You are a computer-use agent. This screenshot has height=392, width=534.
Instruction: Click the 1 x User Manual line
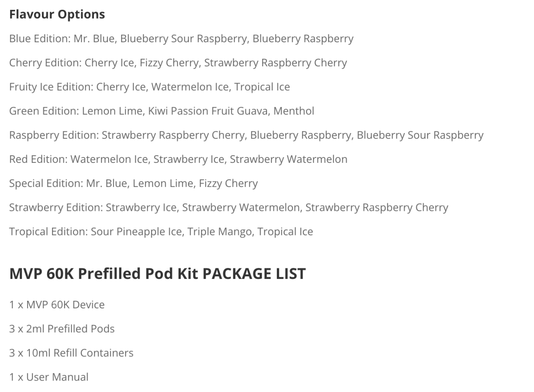click(x=49, y=377)
